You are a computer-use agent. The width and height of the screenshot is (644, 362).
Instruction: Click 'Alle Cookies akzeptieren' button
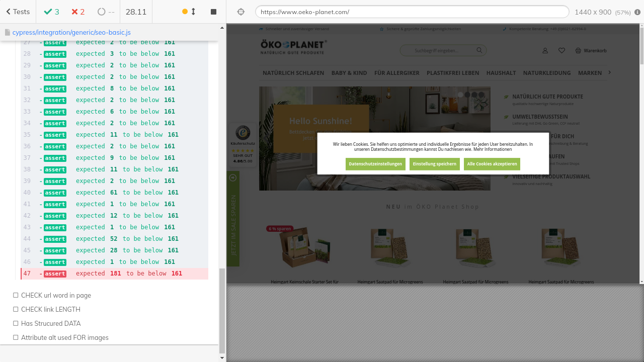(x=492, y=164)
